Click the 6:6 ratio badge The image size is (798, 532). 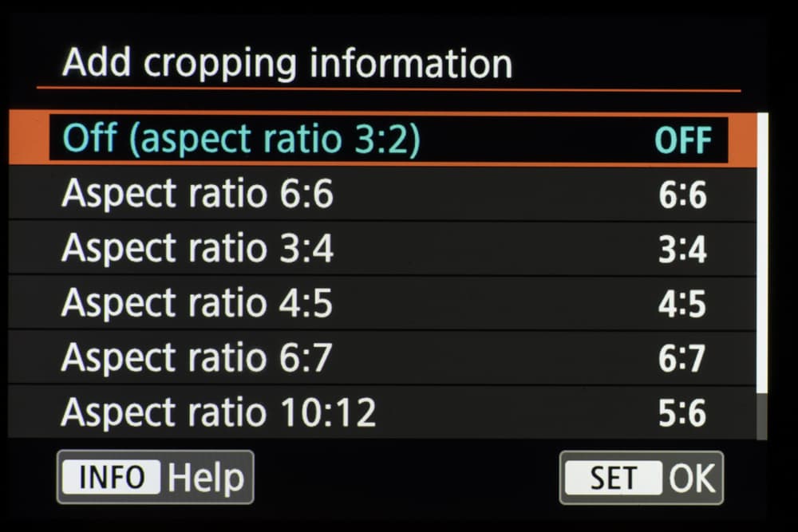point(682,196)
